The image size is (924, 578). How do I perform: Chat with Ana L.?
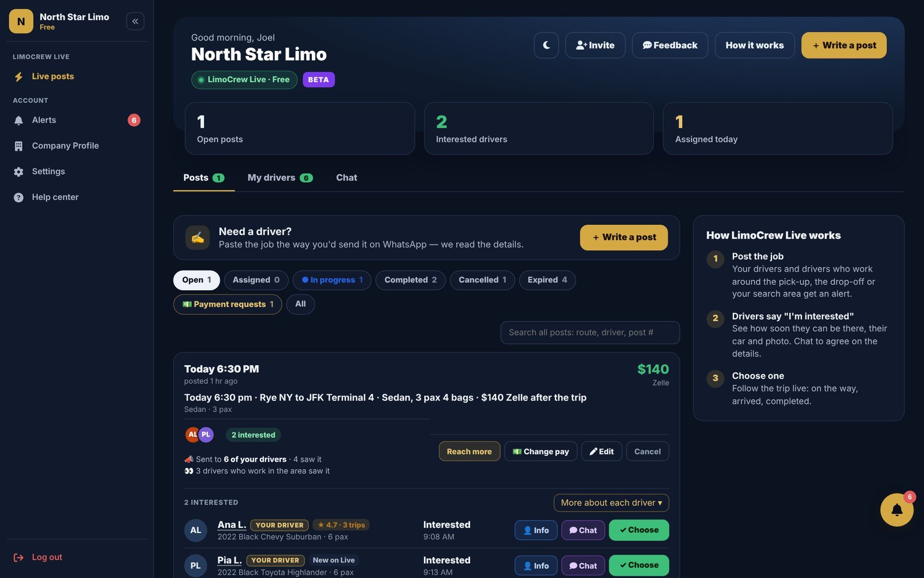(x=583, y=530)
